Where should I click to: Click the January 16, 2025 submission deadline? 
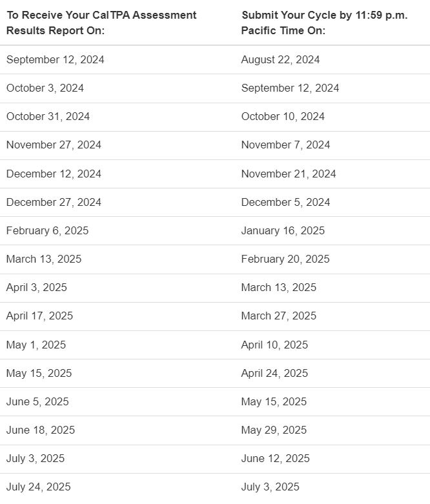[283, 231]
